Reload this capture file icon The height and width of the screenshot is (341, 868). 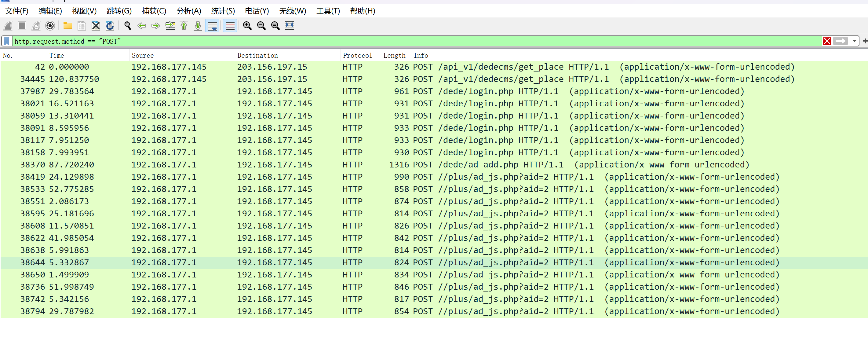[x=110, y=26]
